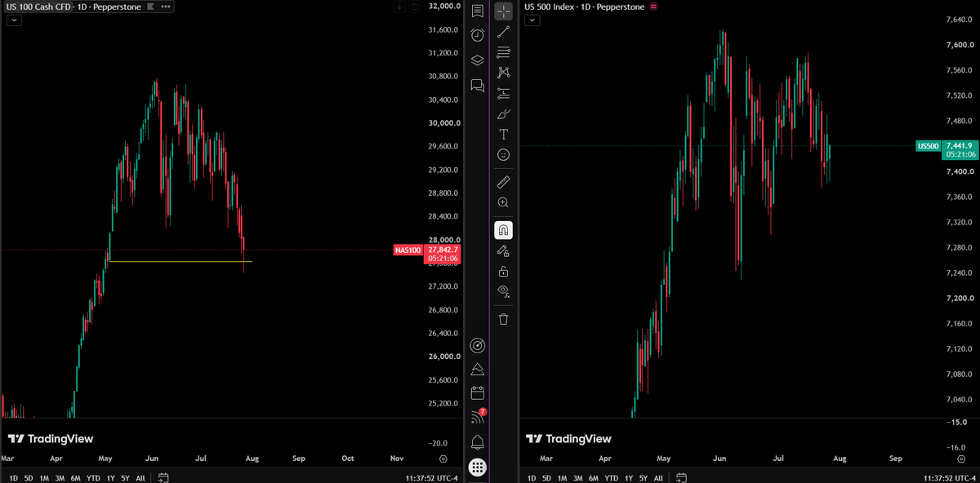
Task: Open US 100 chart time axis settings gear
Action: point(443,459)
